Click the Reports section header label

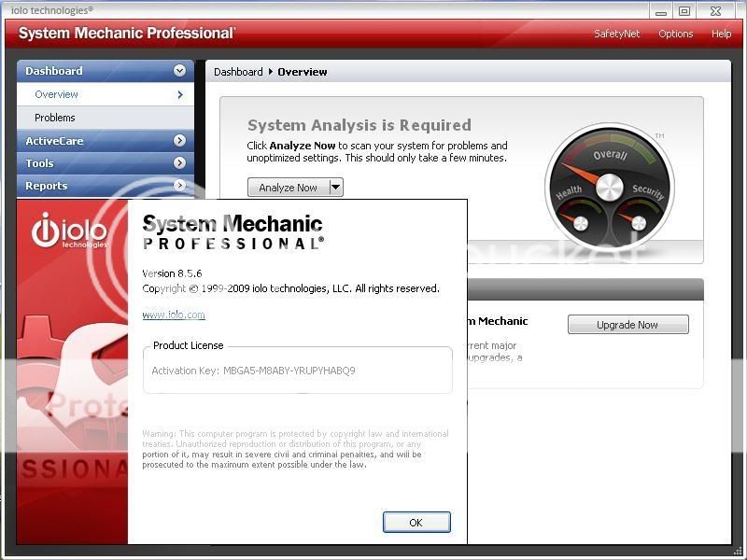(x=46, y=186)
